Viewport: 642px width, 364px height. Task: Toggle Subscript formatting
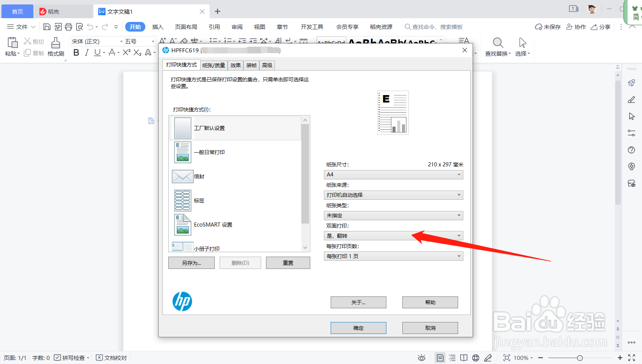[137, 53]
